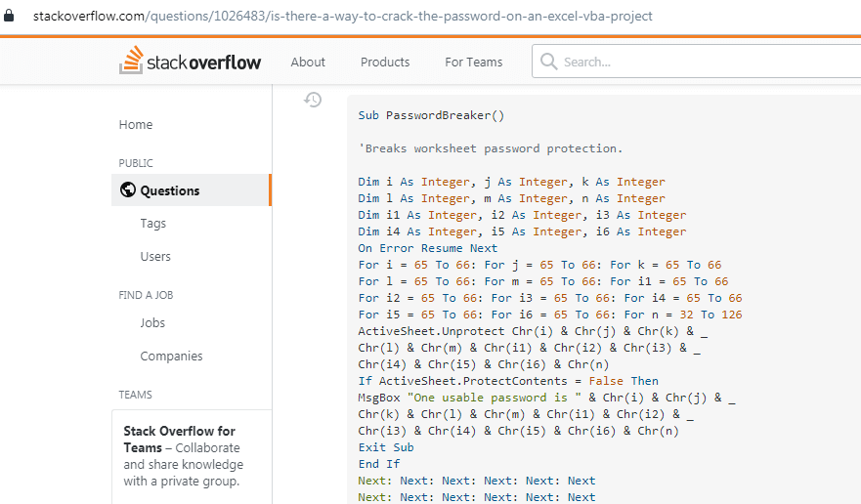Click the 'On Error Resume Next' line
861x504 pixels.
[x=428, y=248]
